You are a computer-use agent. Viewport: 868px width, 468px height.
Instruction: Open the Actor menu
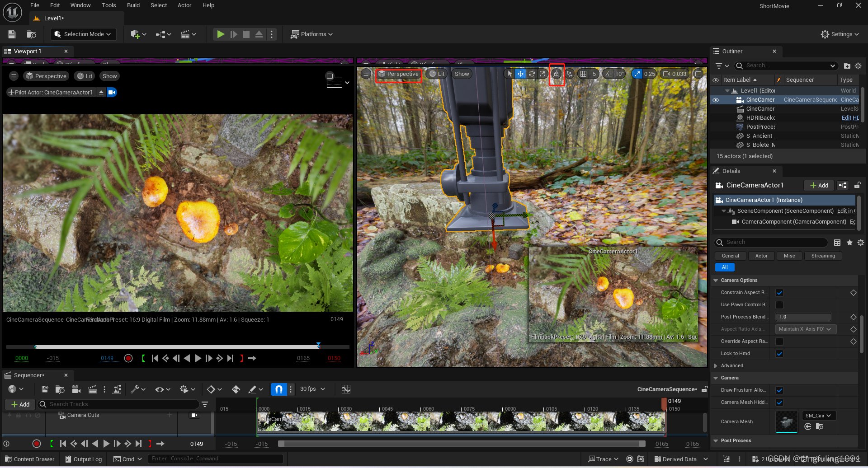tap(184, 5)
